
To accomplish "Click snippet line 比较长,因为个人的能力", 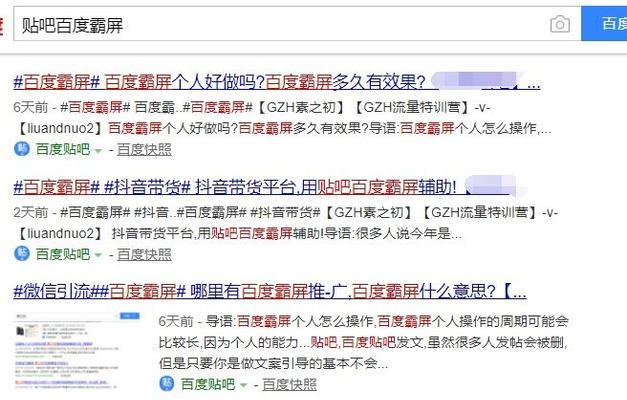I will (x=363, y=342).
